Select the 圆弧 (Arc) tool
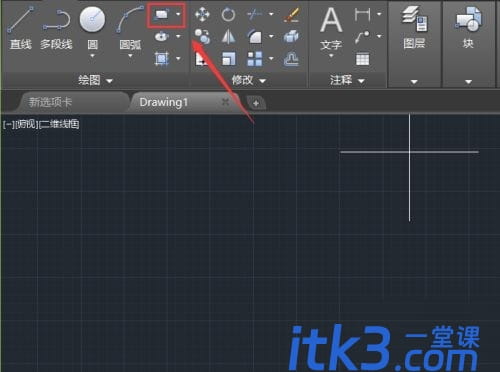Screen dimensions: 500x372 click(x=130, y=28)
